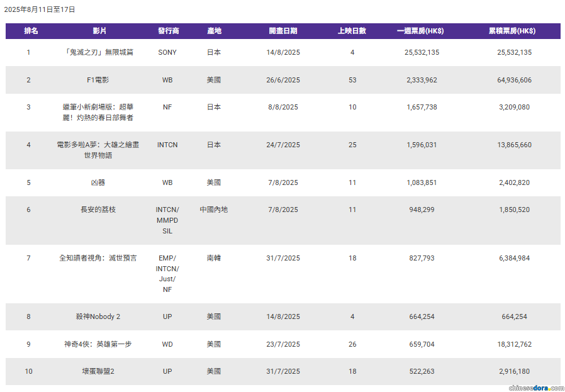Click the 全知讀者視角：滅世預言 title

pyautogui.click(x=98, y=258)
